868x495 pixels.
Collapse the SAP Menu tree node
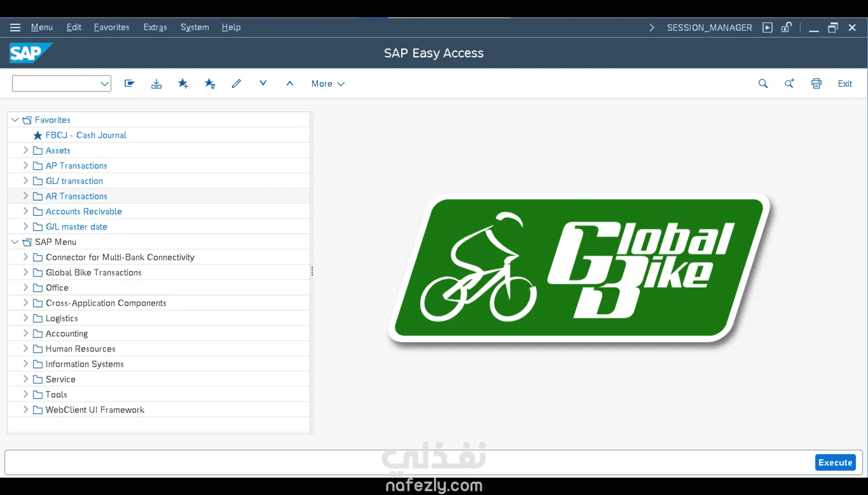point(15,242)
